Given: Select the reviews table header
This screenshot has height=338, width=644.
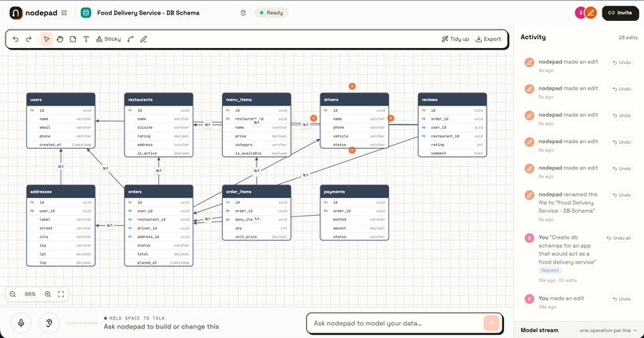Looking at the screenshot, I should click(x=452, y=99).
